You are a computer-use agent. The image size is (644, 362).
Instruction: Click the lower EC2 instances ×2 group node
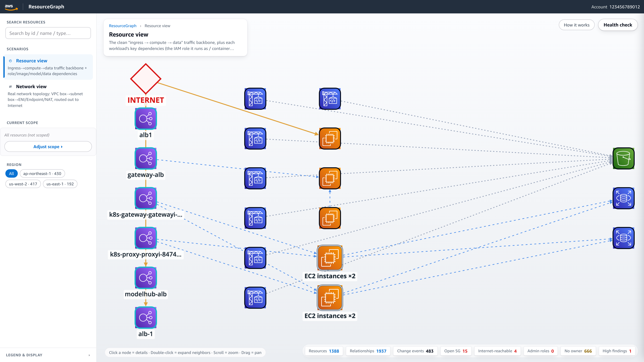pyautogui.click(x=330, y=297)
